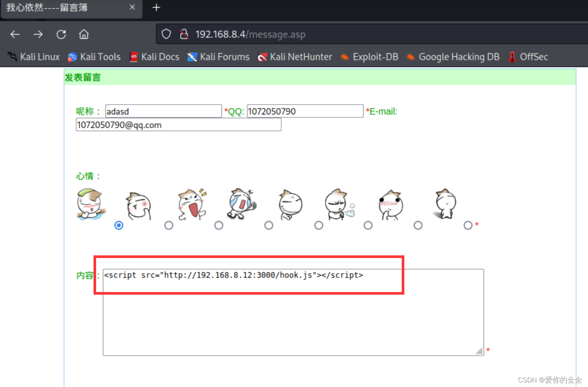Switch to the 我心依然----留言簿 tab
The image size is (588, 387).
pos(71,8)
